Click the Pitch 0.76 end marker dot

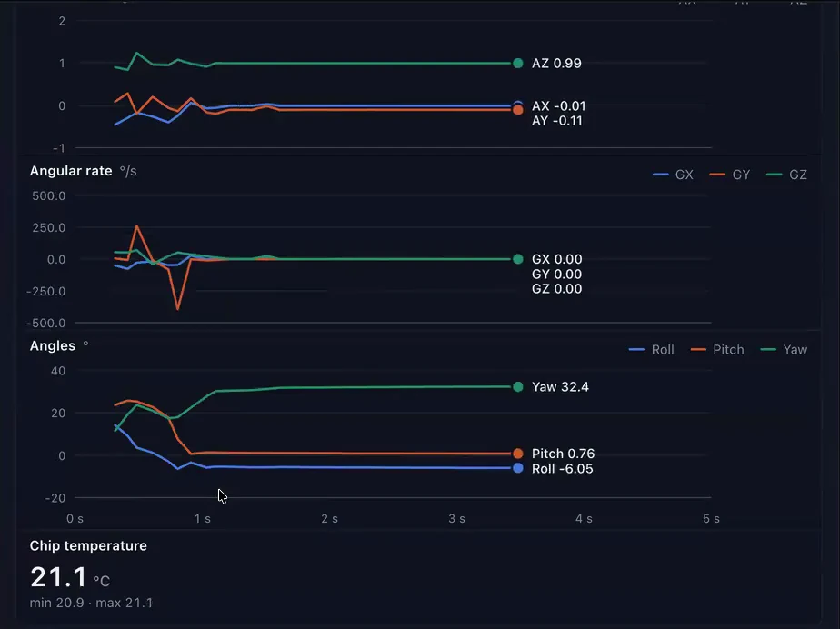(518, 454)
